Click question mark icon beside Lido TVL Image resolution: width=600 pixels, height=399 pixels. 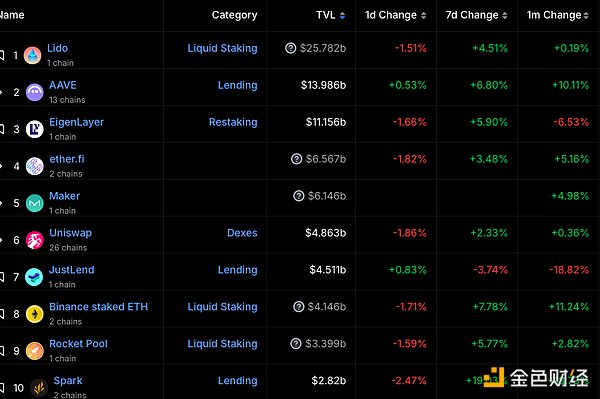(290, 48)
